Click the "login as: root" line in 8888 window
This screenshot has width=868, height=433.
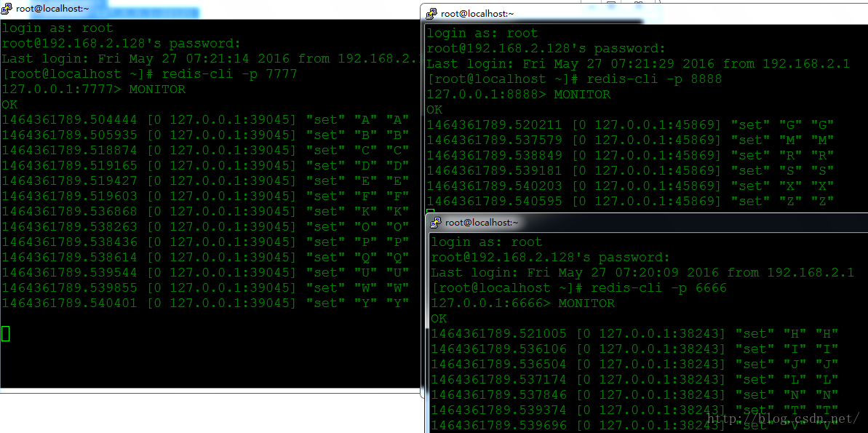(482, 33)
